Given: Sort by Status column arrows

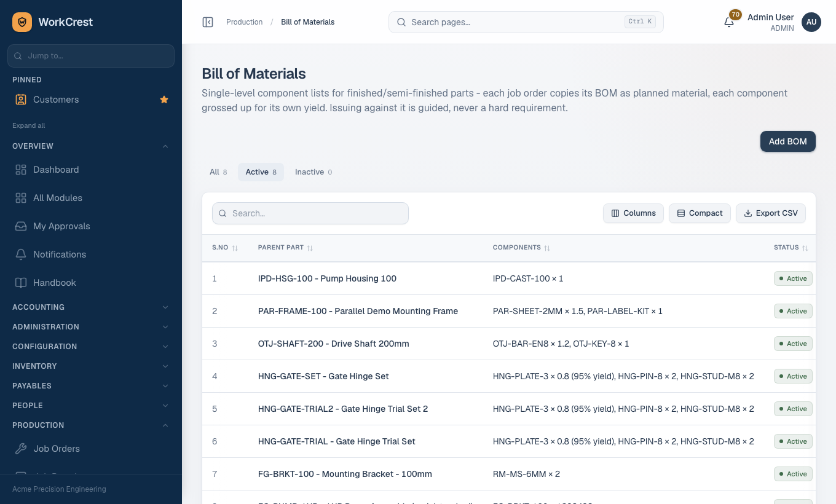Looking at the screenshot, I should (805, 248).
